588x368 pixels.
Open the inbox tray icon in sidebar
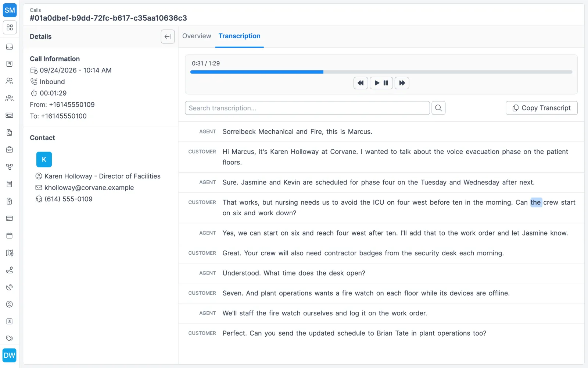pos(10,47)
